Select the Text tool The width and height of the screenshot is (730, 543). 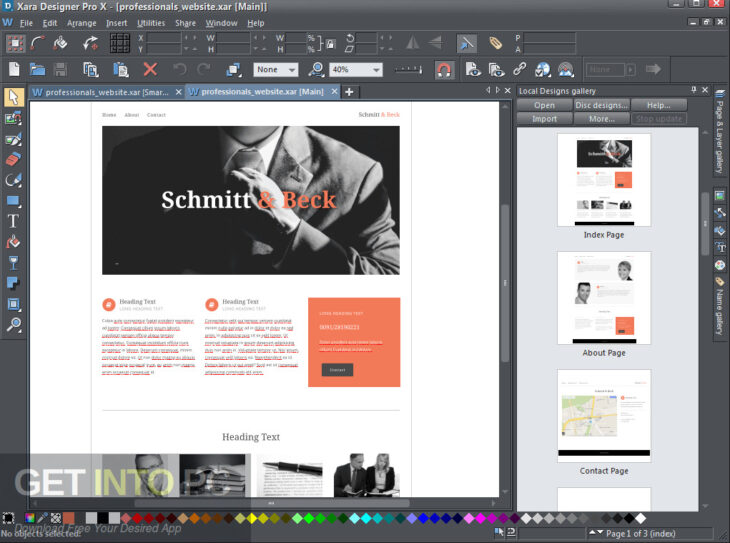coord(13,221)
